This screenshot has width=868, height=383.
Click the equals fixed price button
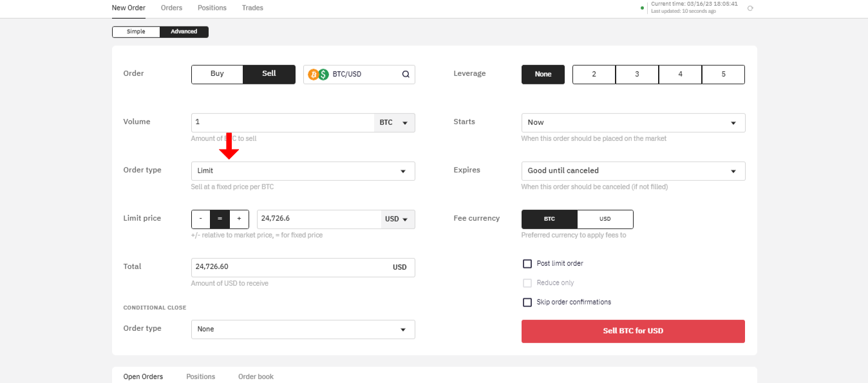pos(220,219)
